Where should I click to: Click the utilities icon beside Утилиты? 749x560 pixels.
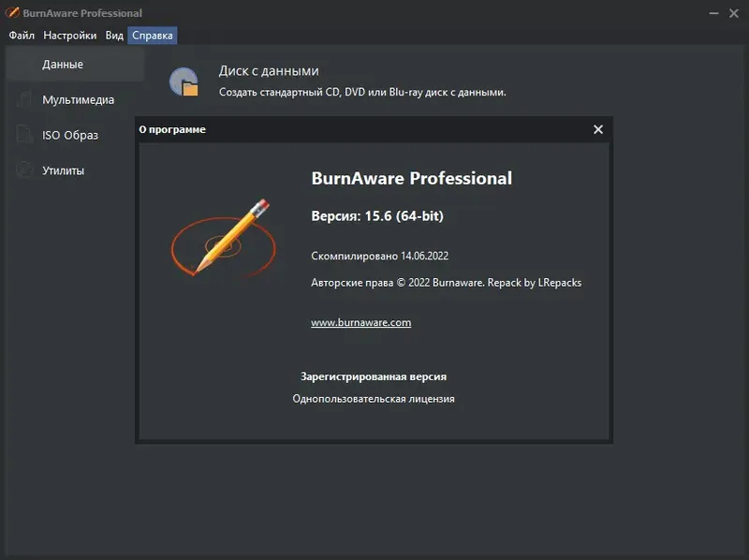point(24,169)
